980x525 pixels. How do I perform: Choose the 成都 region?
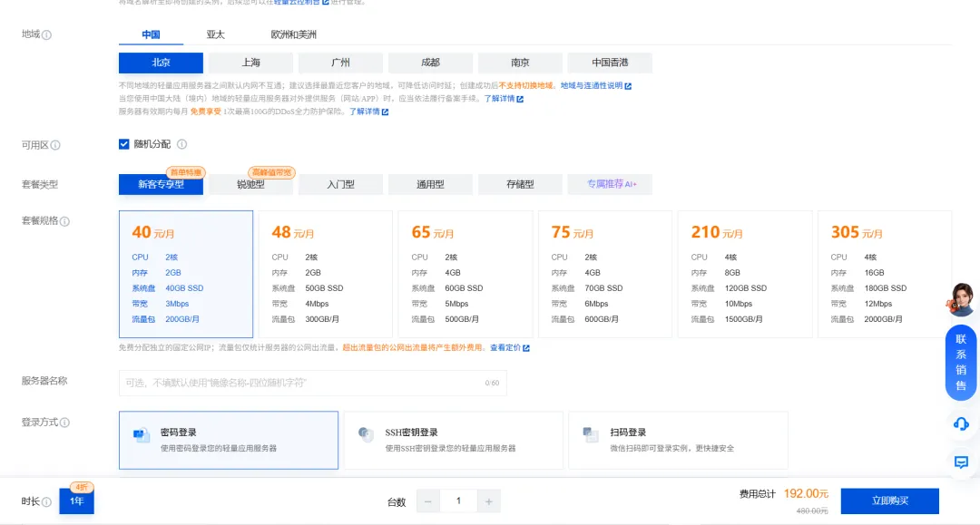430,63
